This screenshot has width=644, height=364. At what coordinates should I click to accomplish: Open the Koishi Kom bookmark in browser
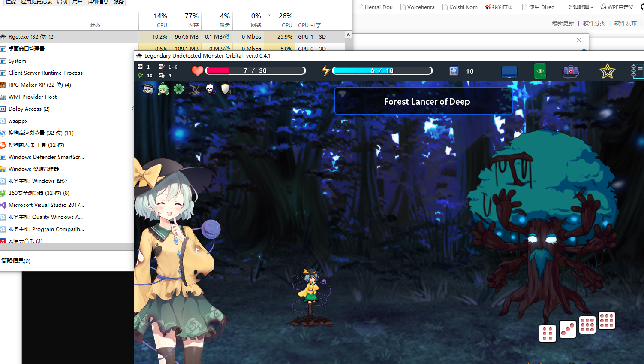pyautogui.click(x=460, y=7)
